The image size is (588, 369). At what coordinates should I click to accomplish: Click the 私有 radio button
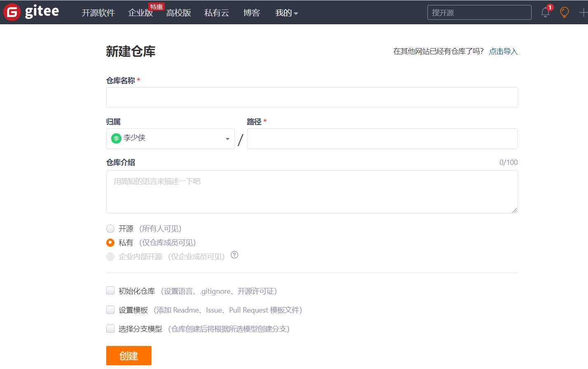tap(110, 242)
